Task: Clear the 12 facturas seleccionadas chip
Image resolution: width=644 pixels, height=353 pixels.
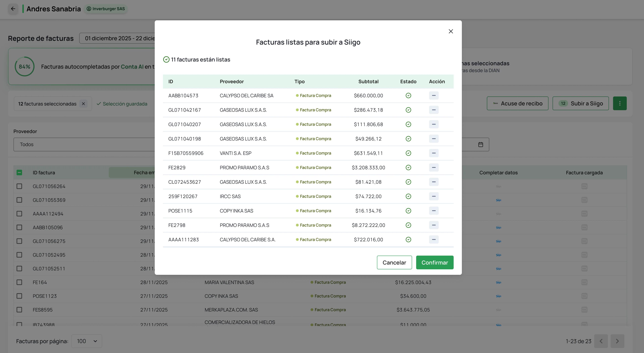Action: (x=83, y=104)
